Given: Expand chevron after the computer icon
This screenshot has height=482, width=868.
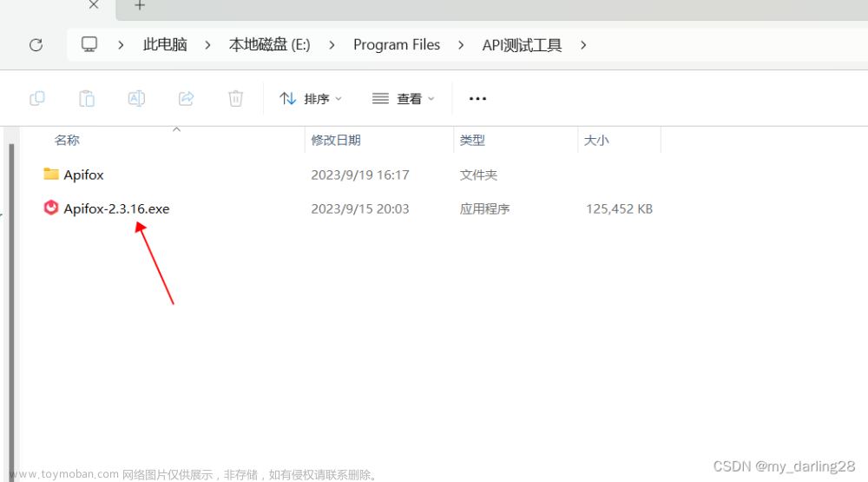Looking at the screenshot, I should tap(121, 45).
